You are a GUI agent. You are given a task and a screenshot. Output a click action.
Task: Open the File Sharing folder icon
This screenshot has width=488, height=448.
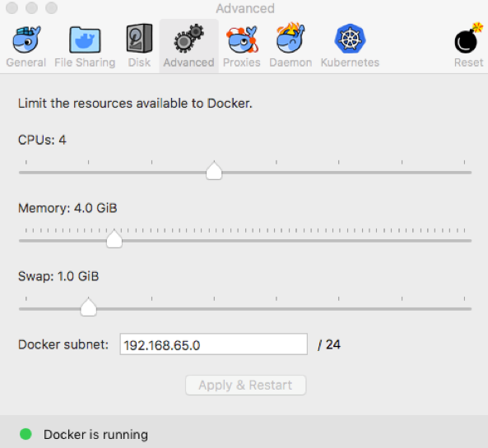(85, 39)
